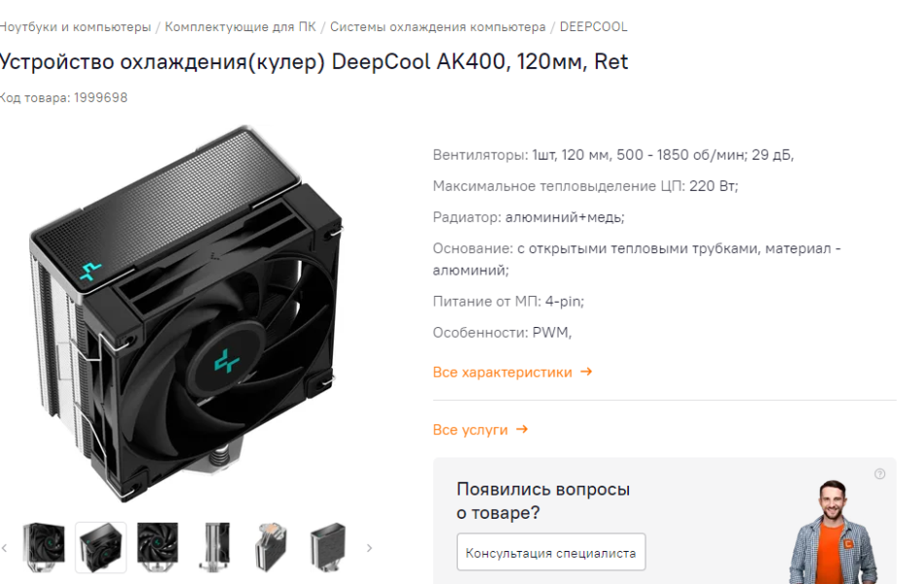Click the arrow icon next to Все услуги
This screenshot has height=584, width=924.
click(522, 429)
